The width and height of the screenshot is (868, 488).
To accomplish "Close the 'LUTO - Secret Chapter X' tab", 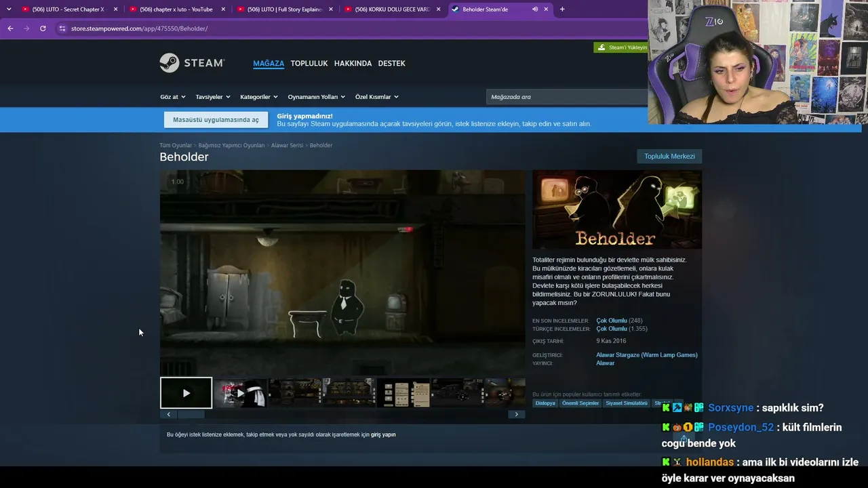I will click(116, 9).
